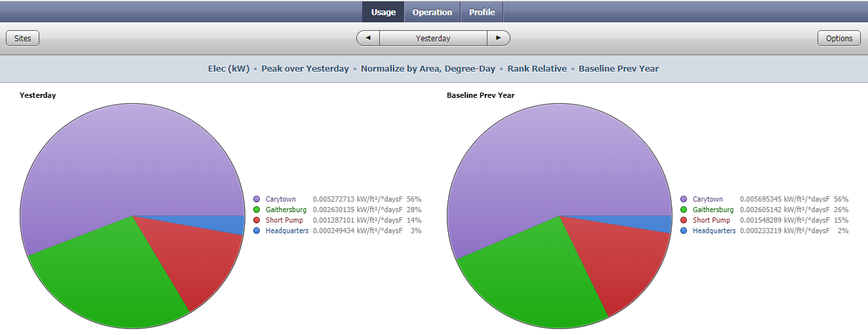Select the Usage tab

click(383, 12)
